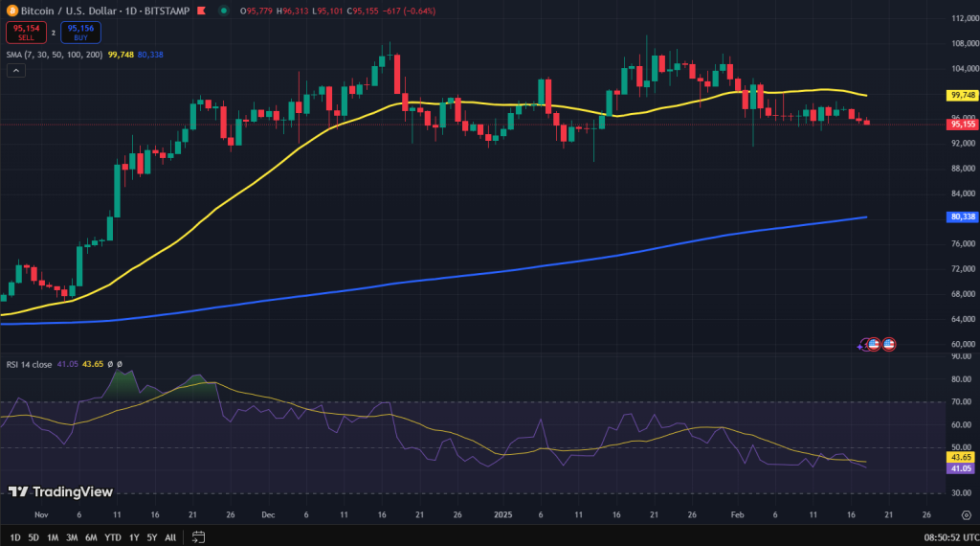Click the 95,155 red current price label

pos(963,124)
